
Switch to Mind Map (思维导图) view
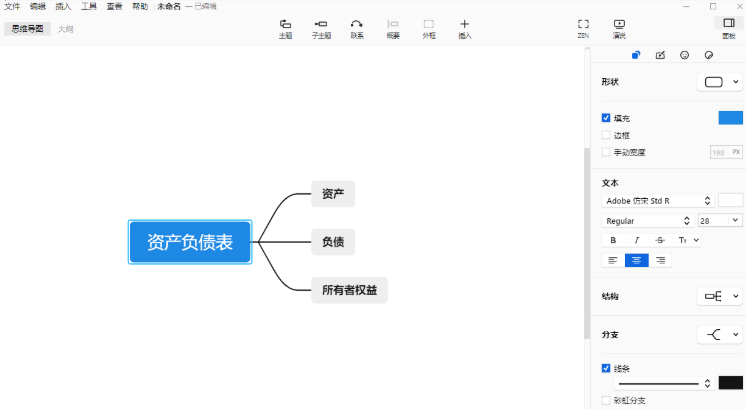[28, 29]
